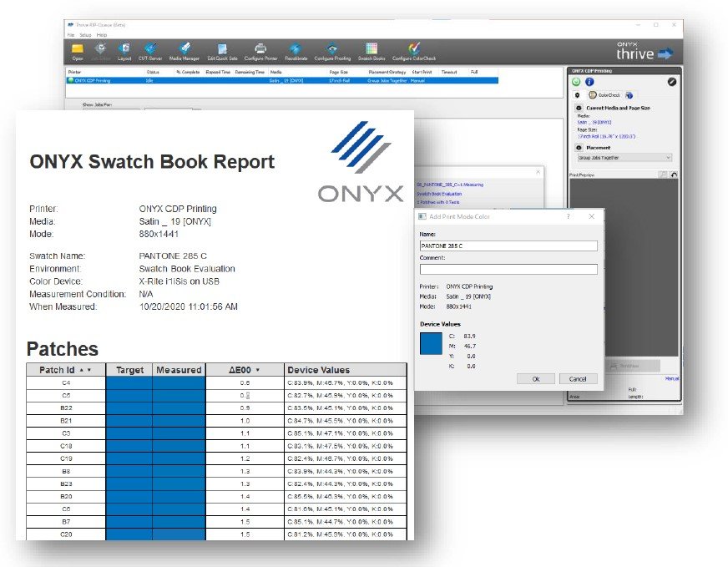728x567 pixels.
Task: Click the 17 inch Roll page size link
Action: (606, 136)
